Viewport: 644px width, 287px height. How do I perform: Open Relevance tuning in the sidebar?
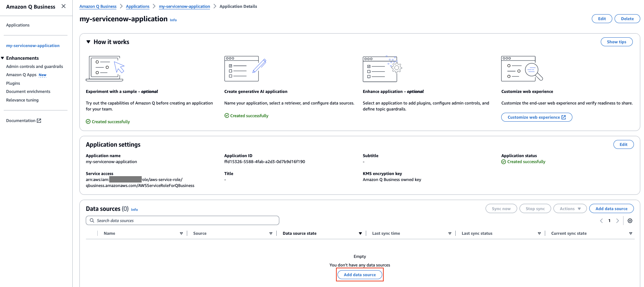[22, 100]
